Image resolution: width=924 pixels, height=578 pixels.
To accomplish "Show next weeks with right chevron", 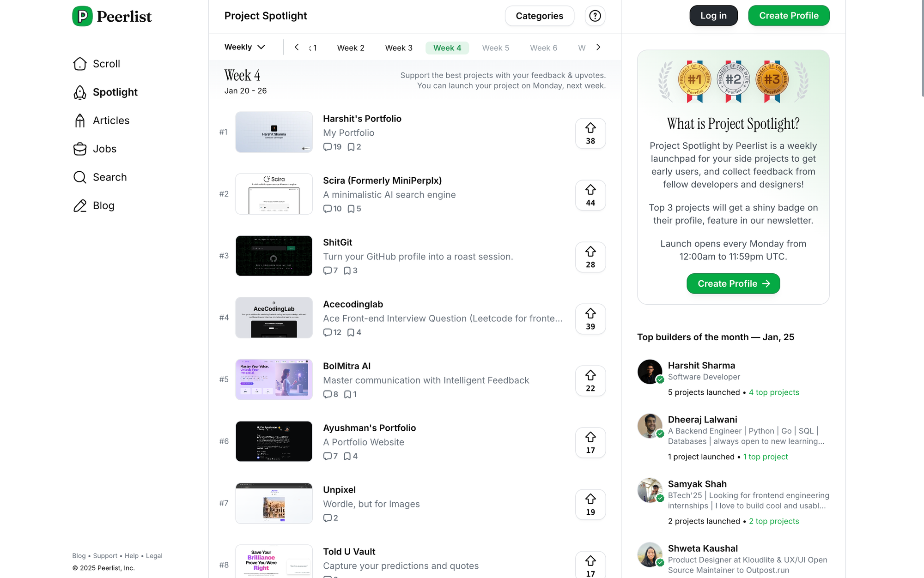I will [x=598, y=47].
